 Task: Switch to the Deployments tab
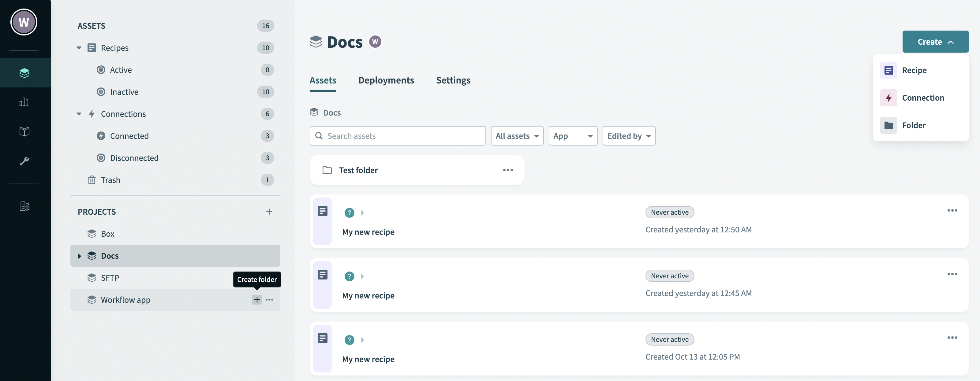tap(386, 80)
